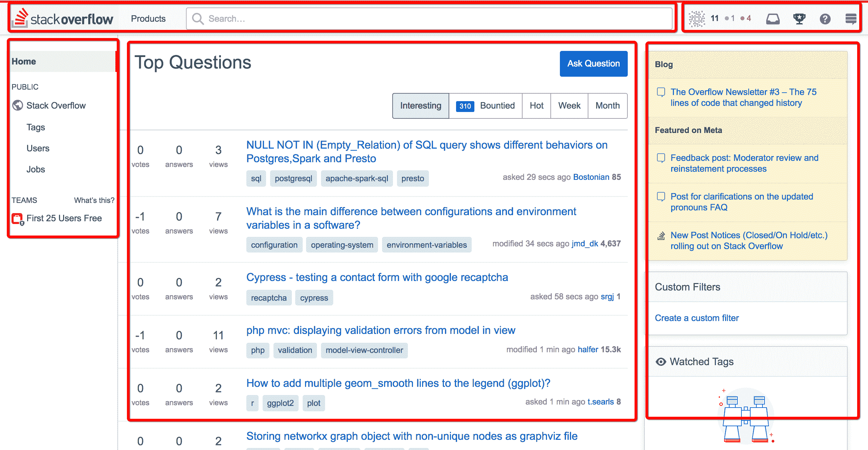
Task: Click the Stack Overflow logo
Action: pyautogui.click(x=63, y=19)
